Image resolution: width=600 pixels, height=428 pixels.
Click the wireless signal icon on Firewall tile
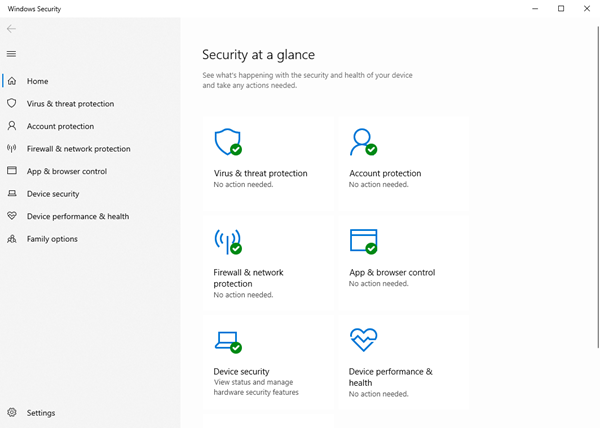coord(227,241)
